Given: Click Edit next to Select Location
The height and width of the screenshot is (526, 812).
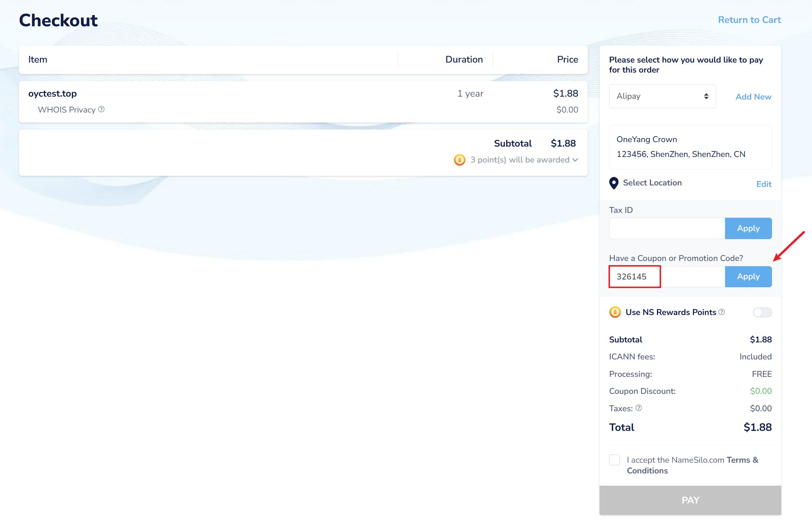Looking at the screenshot, I should tap(764, 184).
